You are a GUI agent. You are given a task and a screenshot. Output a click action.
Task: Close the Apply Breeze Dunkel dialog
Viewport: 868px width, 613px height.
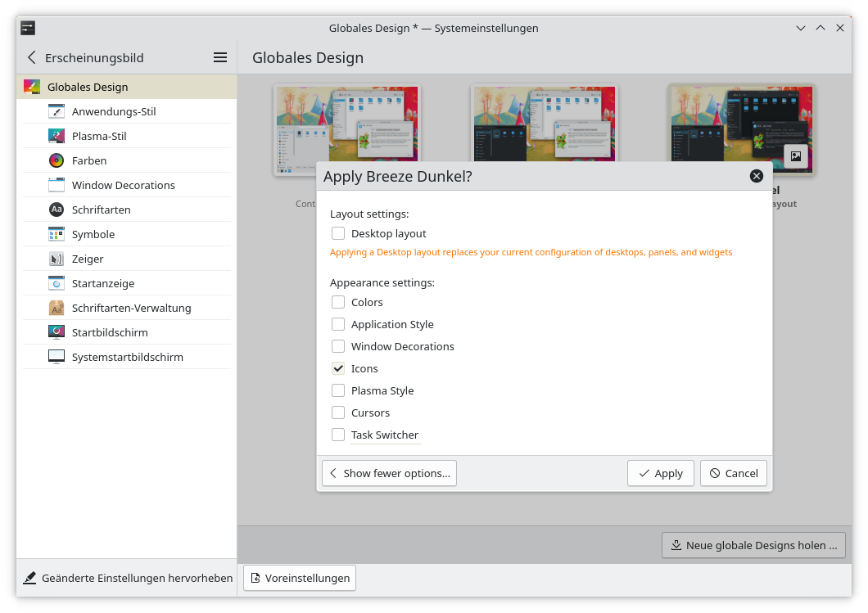coord(756,176)
